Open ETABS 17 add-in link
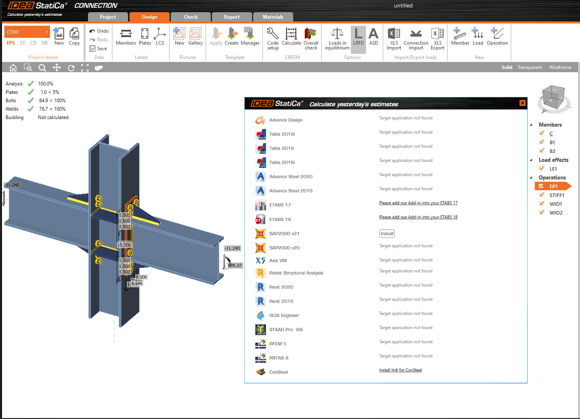The image size is (580, 419). point(418,203)
